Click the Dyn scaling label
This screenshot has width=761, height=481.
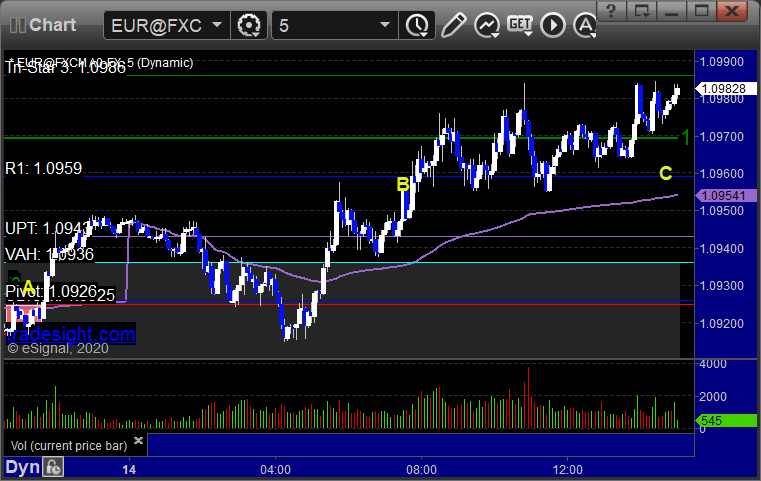pos(22,467)
